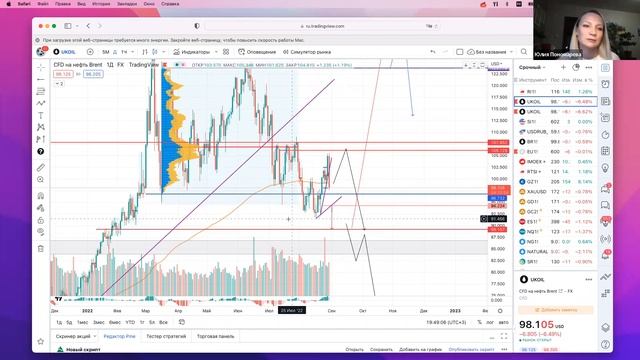Open UKOIL symbol search in toolbar
This screenshot has width=640, height=360.
(65, 52)
